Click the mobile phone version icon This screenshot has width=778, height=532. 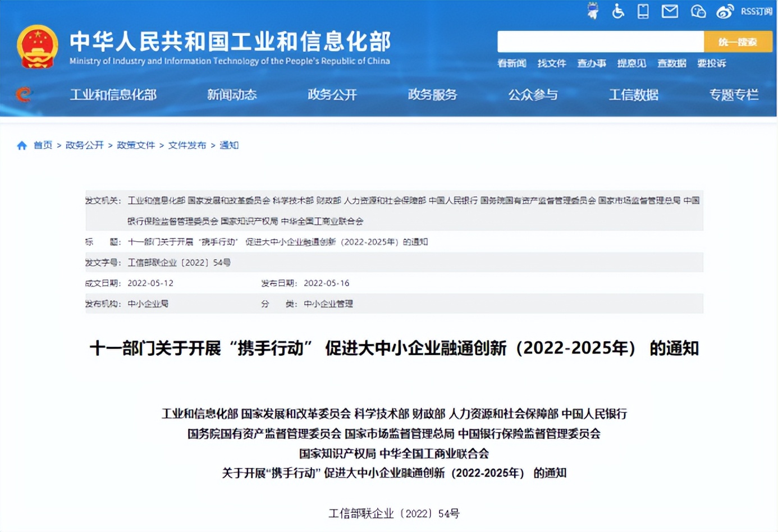coord(643,11)
